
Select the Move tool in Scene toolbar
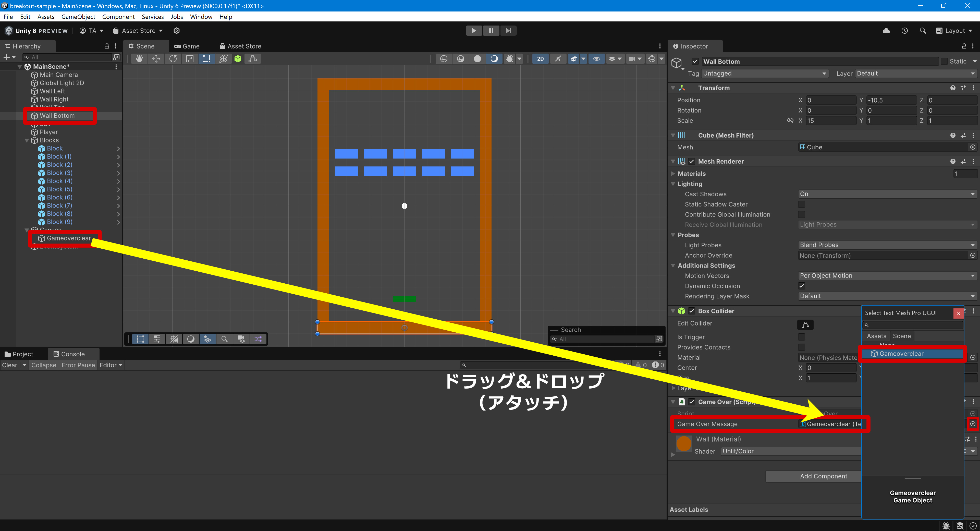point(156,59)
